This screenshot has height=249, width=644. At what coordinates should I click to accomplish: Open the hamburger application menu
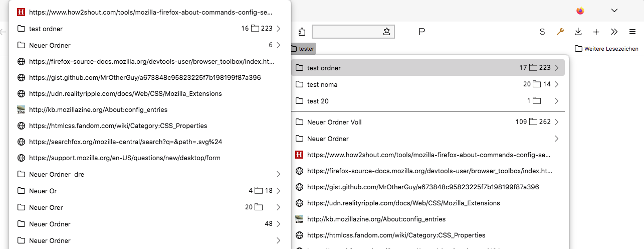click(632, 32)
